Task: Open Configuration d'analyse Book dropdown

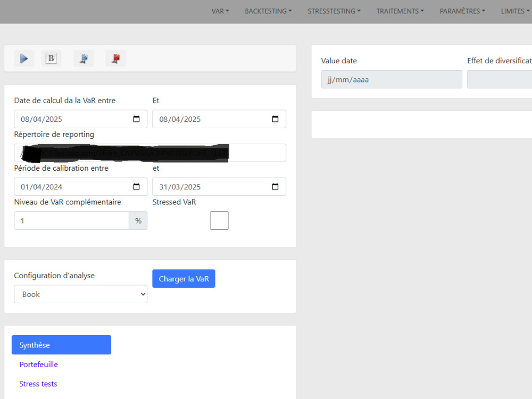Action: click(x=81, y=294)
